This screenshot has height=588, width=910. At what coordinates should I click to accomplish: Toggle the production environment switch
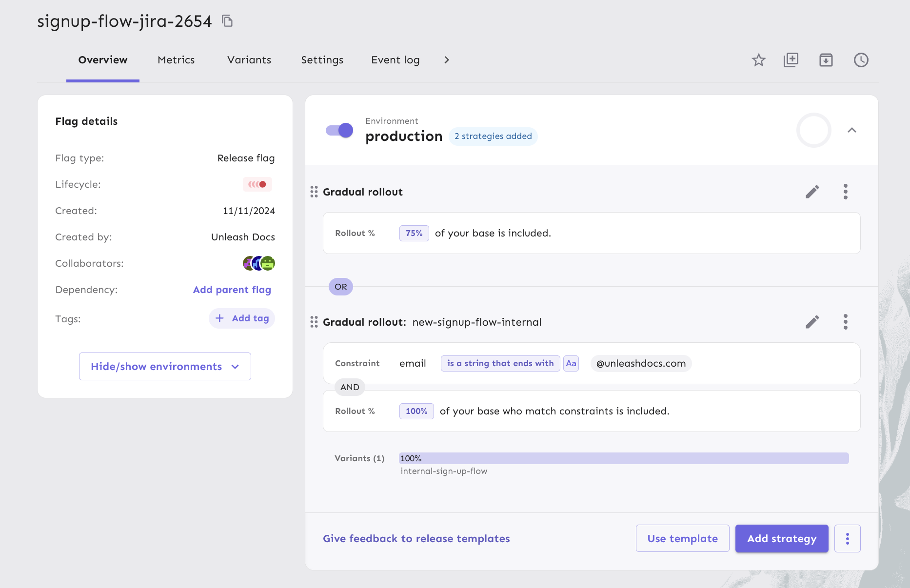[x=339, y=130]
